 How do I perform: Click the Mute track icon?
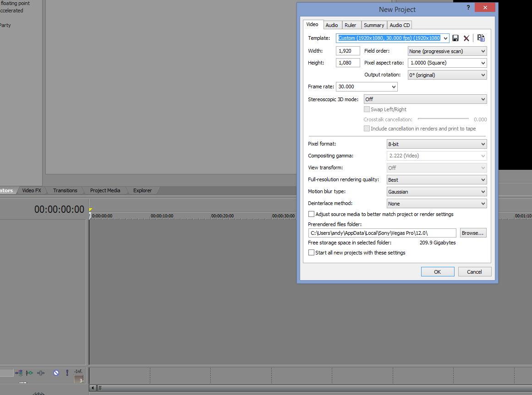tap(56, 373)
